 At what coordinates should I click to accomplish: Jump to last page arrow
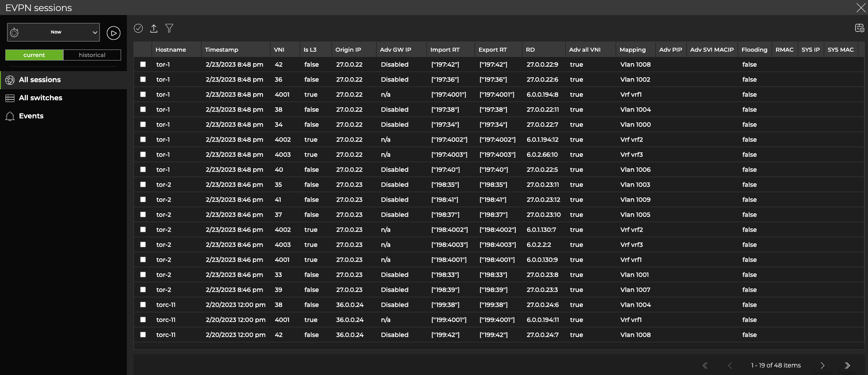[x=847, y=365]
